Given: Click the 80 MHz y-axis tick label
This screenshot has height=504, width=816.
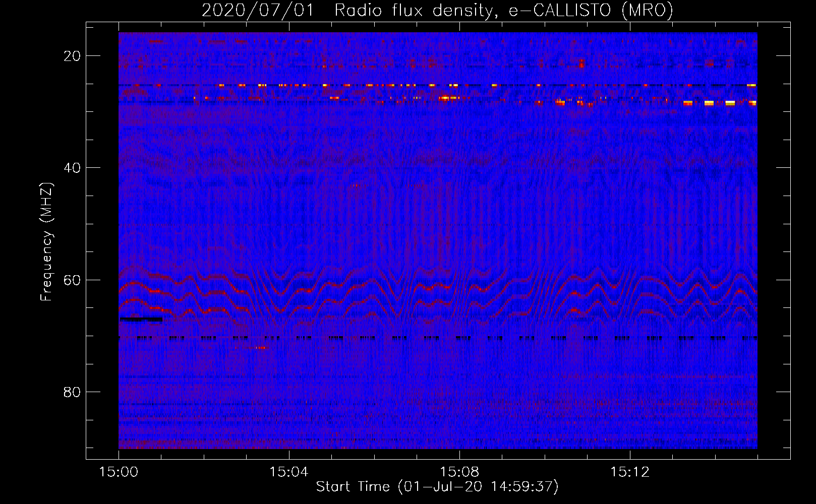Looking at the screenshot, I should click(x=72, y=392).
